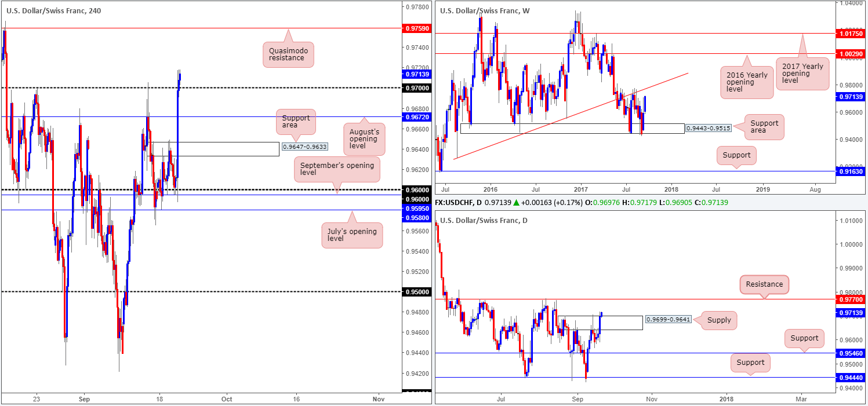Click the red 0.97700 price label
This screenshot has width=868, height=406.
[x=851, y=299]
